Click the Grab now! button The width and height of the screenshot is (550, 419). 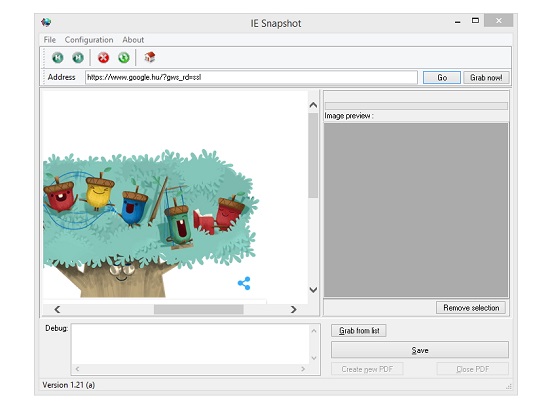click(x=486, y=77)
